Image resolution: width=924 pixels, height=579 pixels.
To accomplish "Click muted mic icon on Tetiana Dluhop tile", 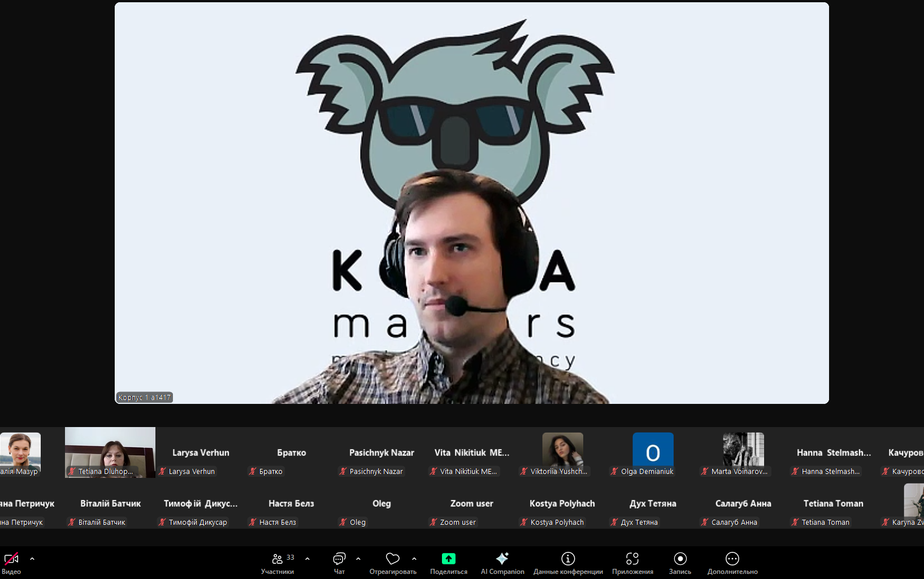I will click(x=72, y=471).
